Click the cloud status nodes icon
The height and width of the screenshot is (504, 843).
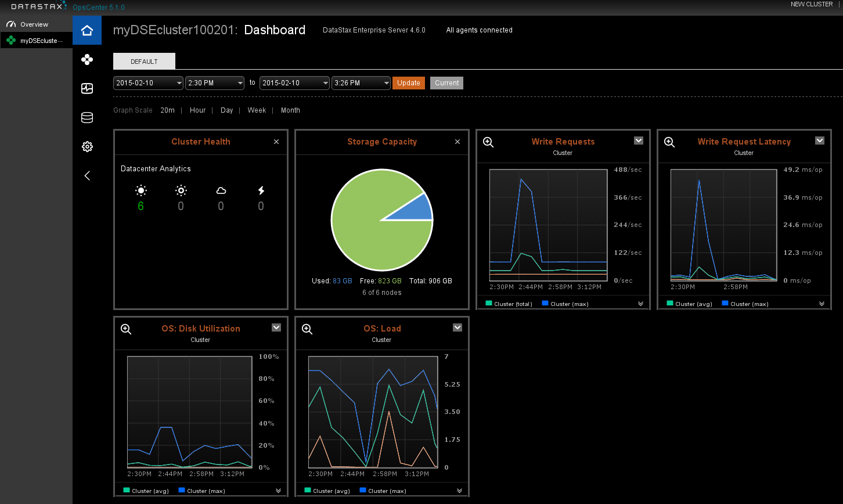pos(221,190)
